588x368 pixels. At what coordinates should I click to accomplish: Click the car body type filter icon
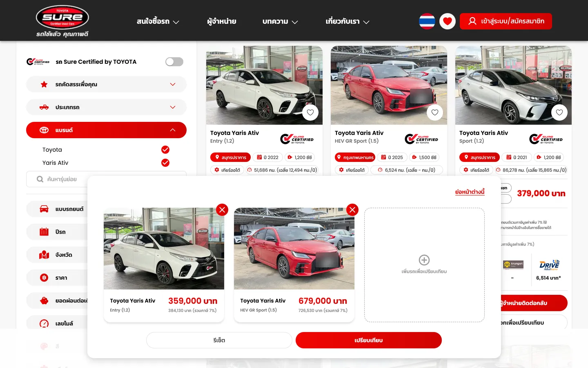pos(44,209)
